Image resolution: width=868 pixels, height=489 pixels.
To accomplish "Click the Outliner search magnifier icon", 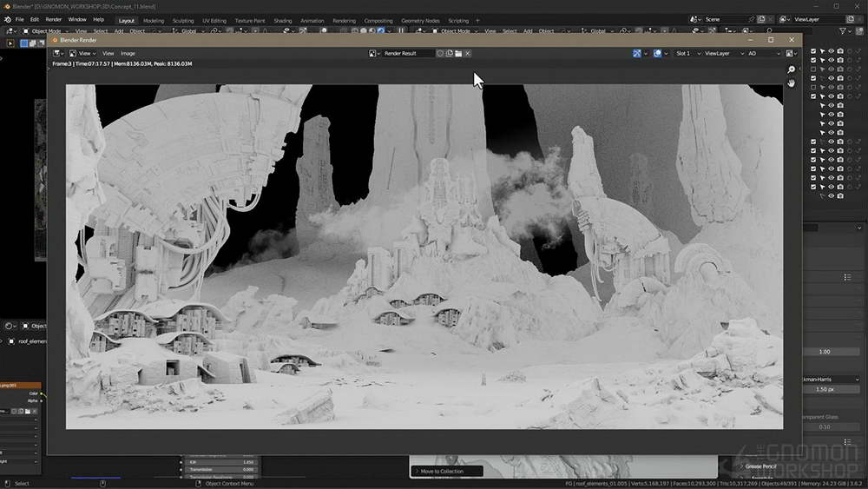I will pyautogui.click(x=769, y=31).
